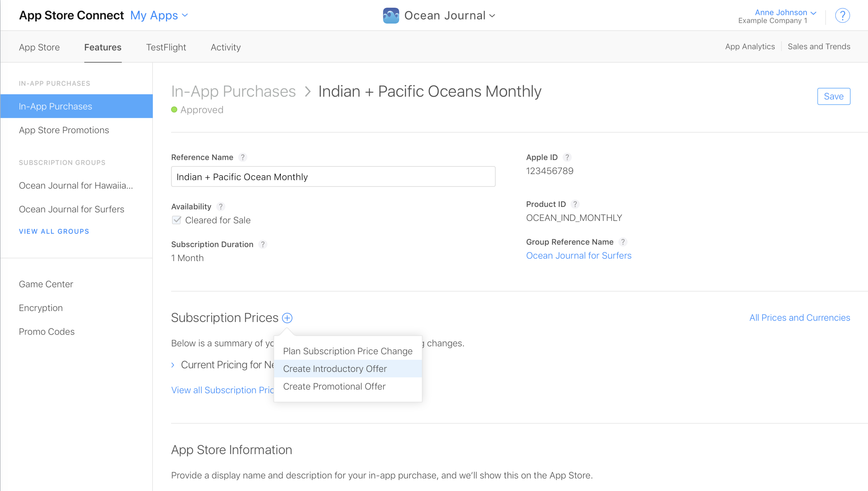Open Availability help tooltip icon

[x=220, y=206]
